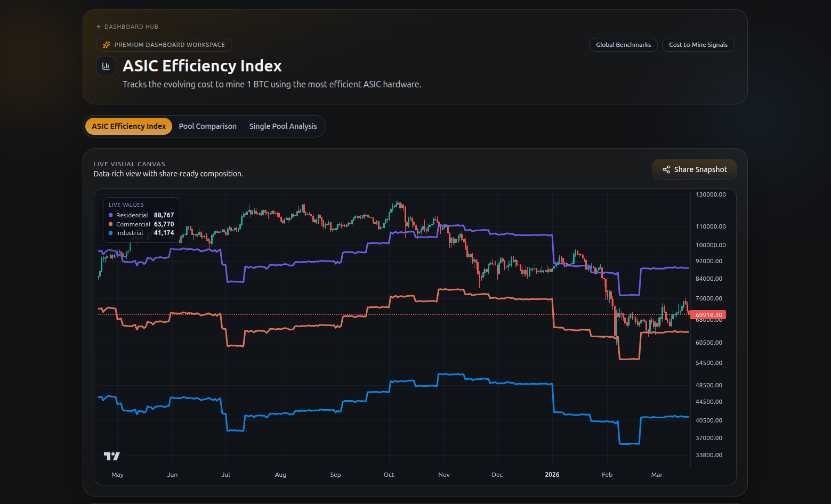Click the TradingView logo on the chart
This screenshot has height=504, width=831.
pos(111,456)
